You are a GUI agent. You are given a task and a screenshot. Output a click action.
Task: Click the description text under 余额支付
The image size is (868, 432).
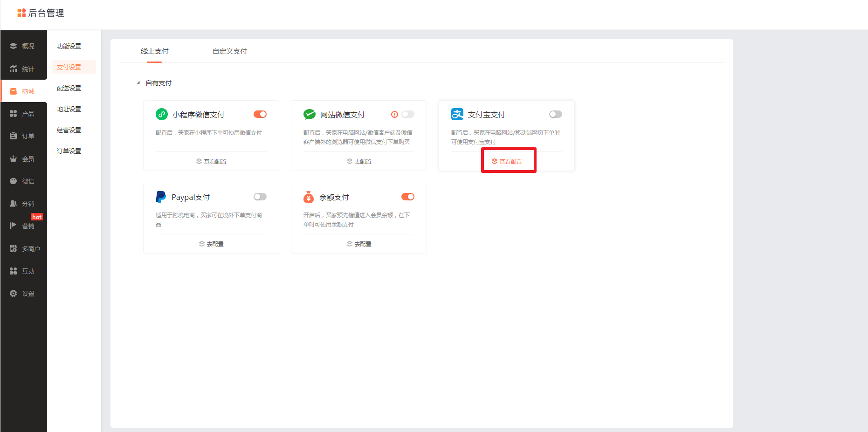tap(357, 219)
